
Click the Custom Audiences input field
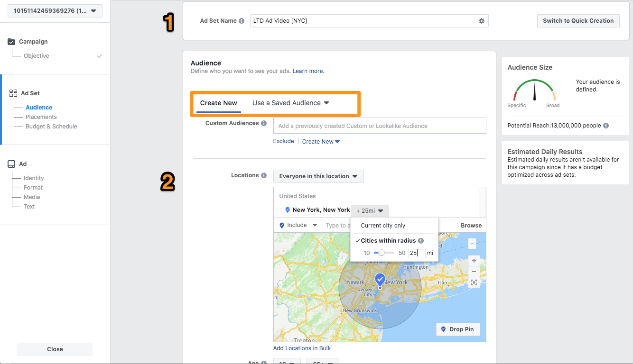click(380, 126)
